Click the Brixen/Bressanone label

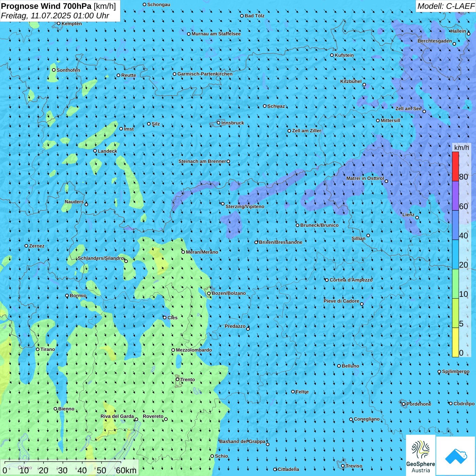click(x=280, y=242)
